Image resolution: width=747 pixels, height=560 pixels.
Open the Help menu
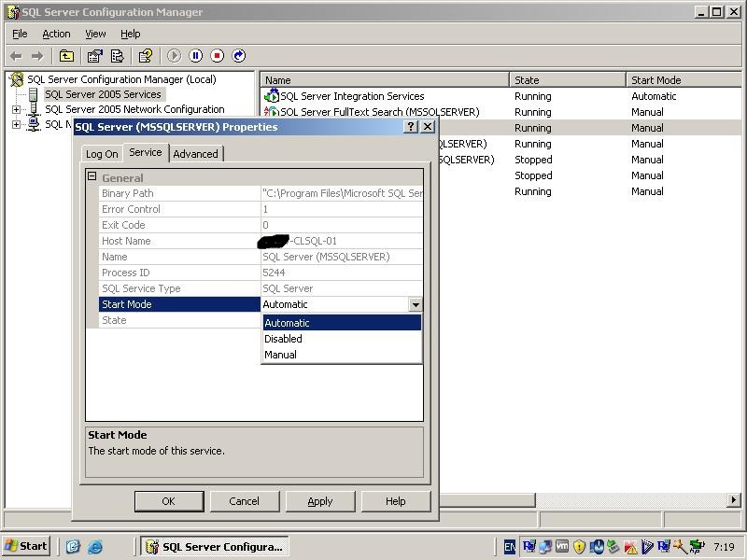click(130, 34)
